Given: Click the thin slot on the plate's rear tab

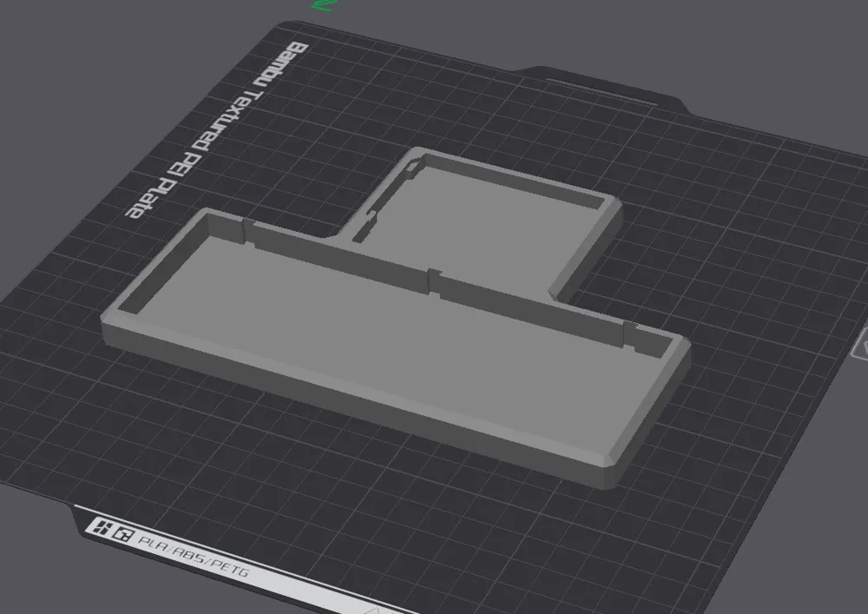Looking at the screenshot, I should coord(579,83).
